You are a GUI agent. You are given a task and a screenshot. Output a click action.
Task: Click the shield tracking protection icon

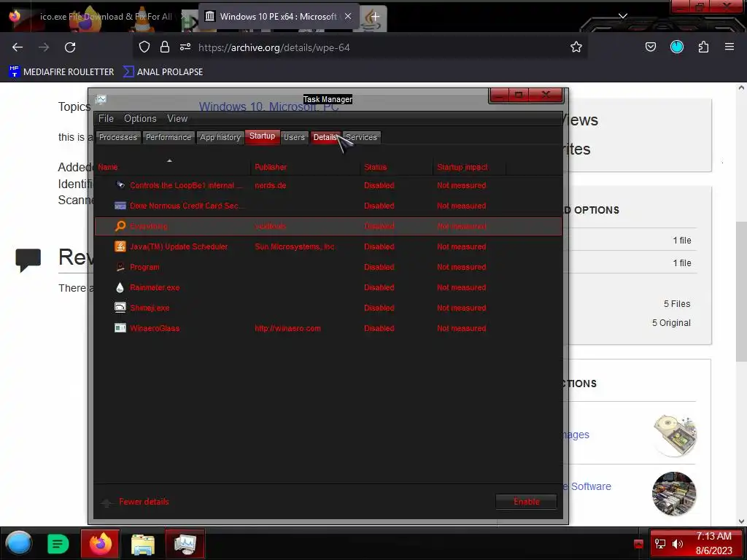[x=144, y=47]
